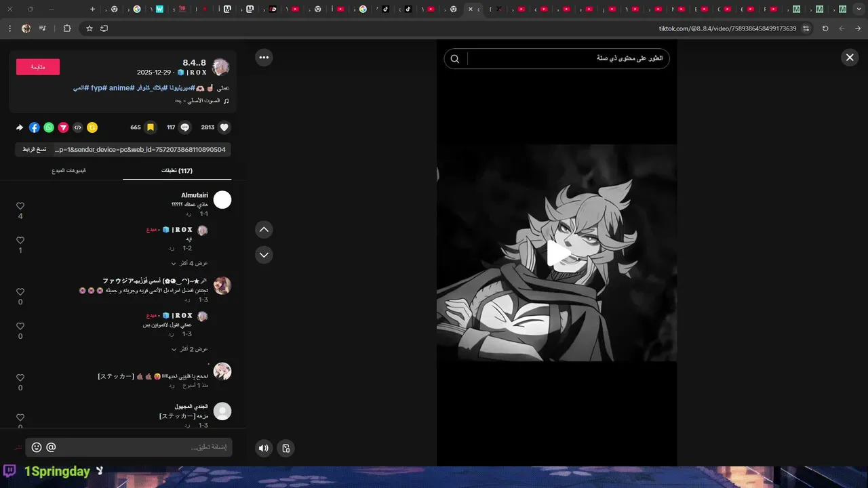
Task: Like the sticker comment posted one week ago
Action: (x=20, y=378)
